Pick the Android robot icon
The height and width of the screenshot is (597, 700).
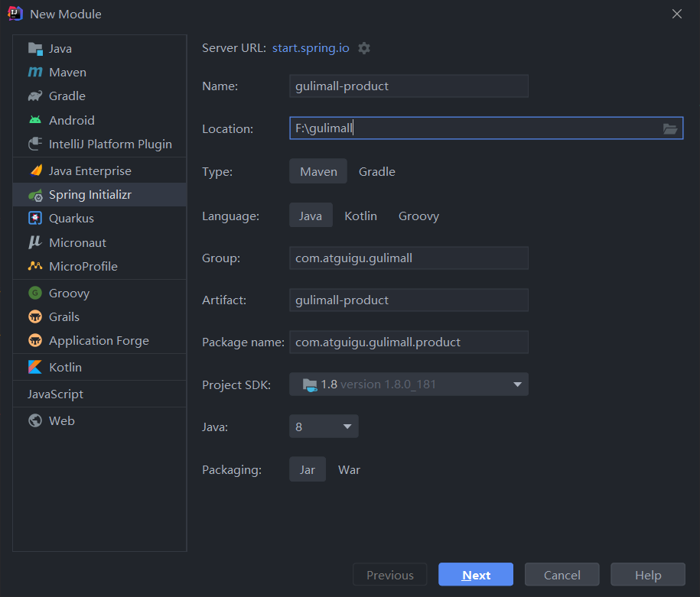tap(35, 120)
